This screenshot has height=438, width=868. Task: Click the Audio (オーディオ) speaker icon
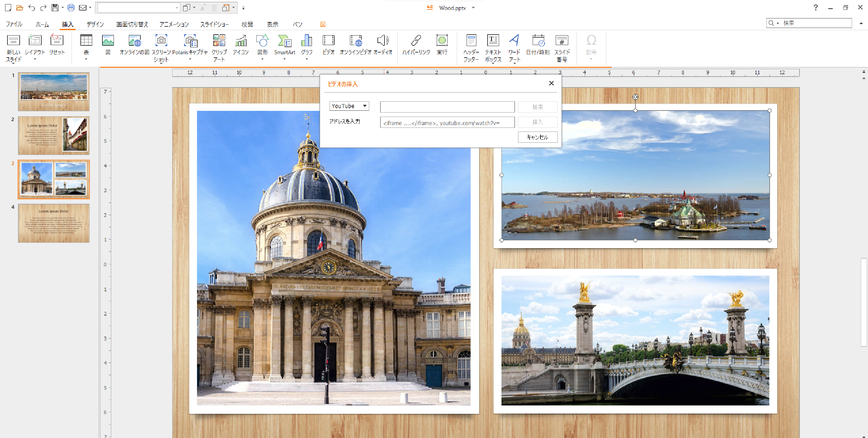(x=383, y=41)
